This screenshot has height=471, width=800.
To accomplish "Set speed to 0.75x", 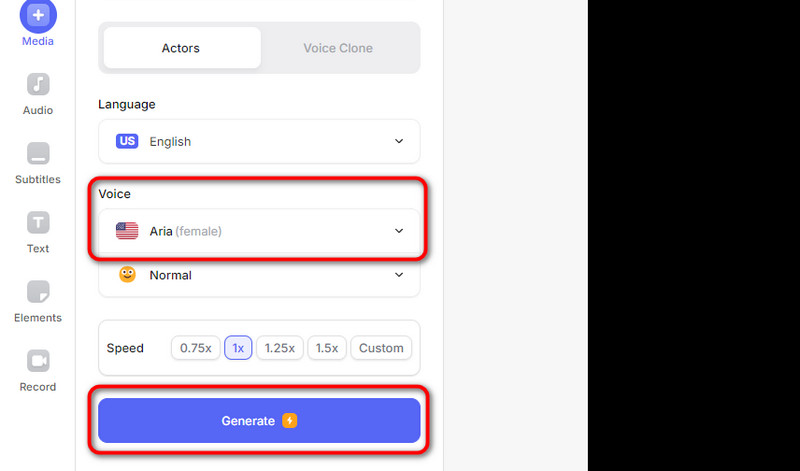I will pyautogui.click(x=195, y=348).
